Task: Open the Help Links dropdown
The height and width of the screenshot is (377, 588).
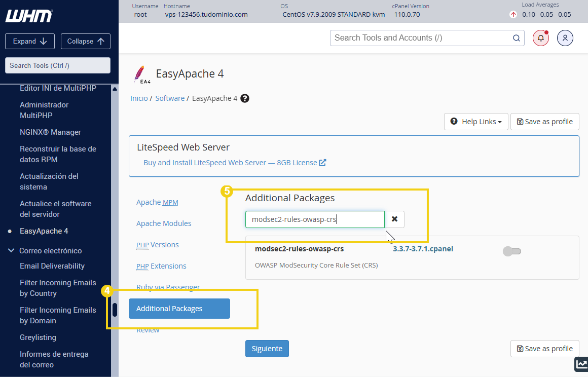Action: [476, 122]
